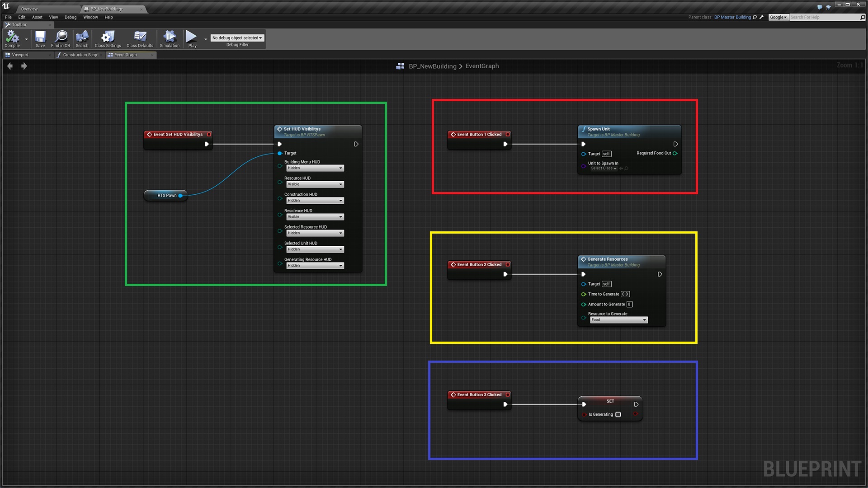
Task: Open Unit to Spawn In class selector
Action: tap(604, 169)
